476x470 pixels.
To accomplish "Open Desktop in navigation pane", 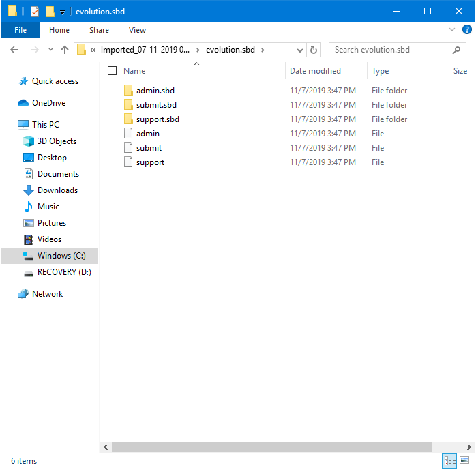I will tap(52, 158).
